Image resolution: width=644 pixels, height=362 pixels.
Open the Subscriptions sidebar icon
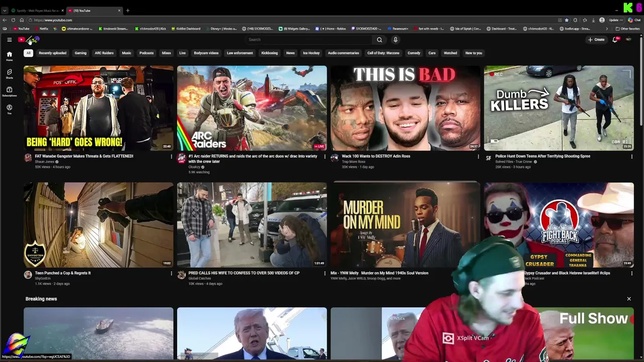[x=9, y=92]
